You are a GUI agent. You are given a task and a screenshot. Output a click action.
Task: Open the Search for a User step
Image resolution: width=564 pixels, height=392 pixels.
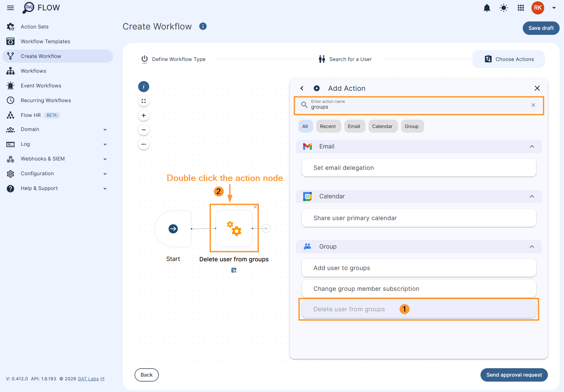pyautogui.click(x=350, y=59)
